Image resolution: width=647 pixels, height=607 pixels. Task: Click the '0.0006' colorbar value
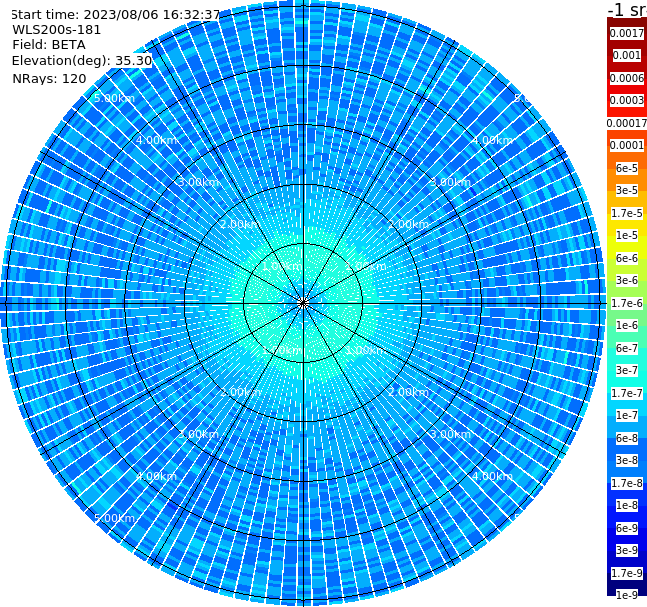(x=627, y=78)
